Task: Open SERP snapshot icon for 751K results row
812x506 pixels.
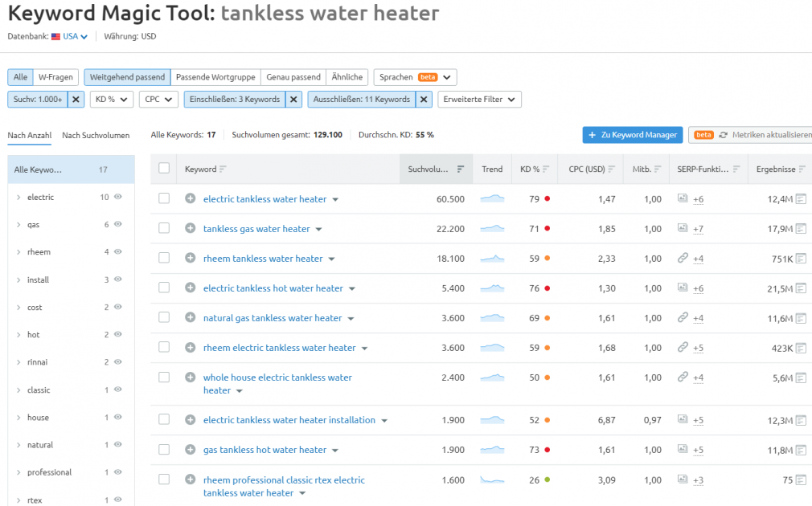Action: [801, 258]
